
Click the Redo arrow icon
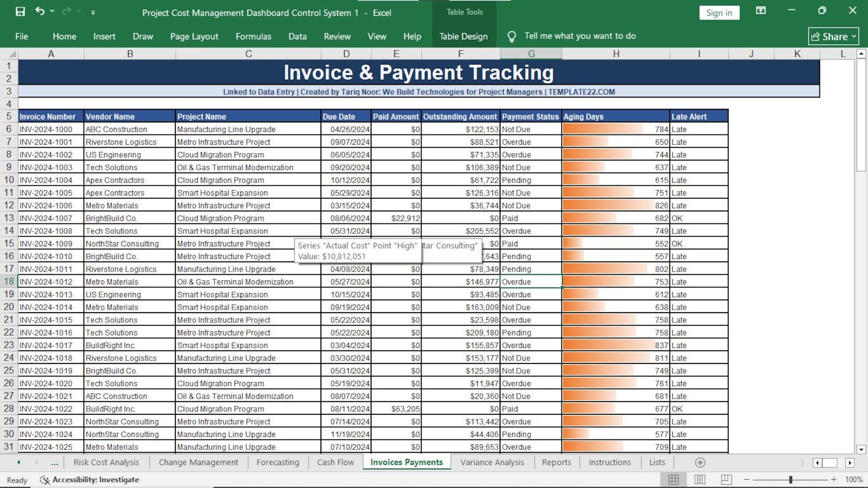pyautogui.click(x=67, y=11)
